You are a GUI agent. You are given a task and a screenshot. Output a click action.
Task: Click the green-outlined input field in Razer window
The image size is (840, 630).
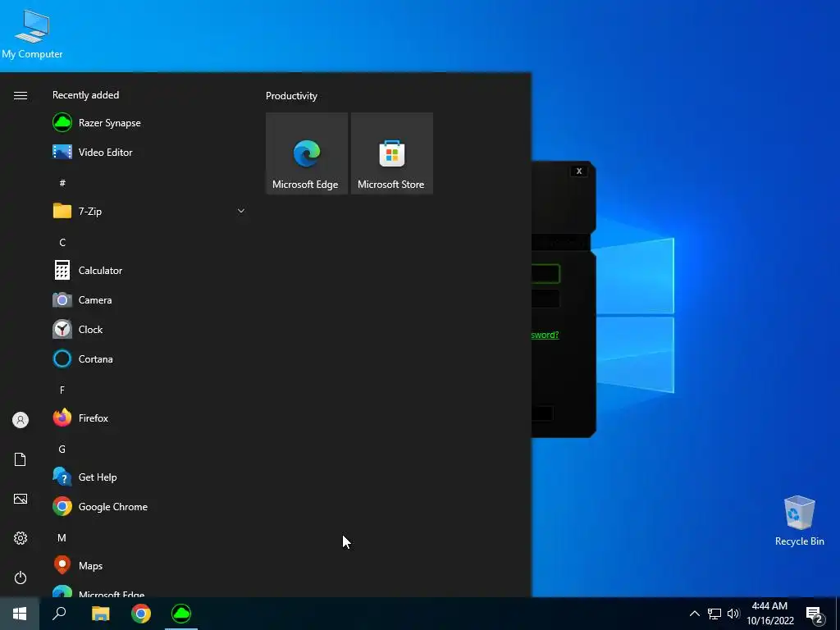[x=546, y=274]
